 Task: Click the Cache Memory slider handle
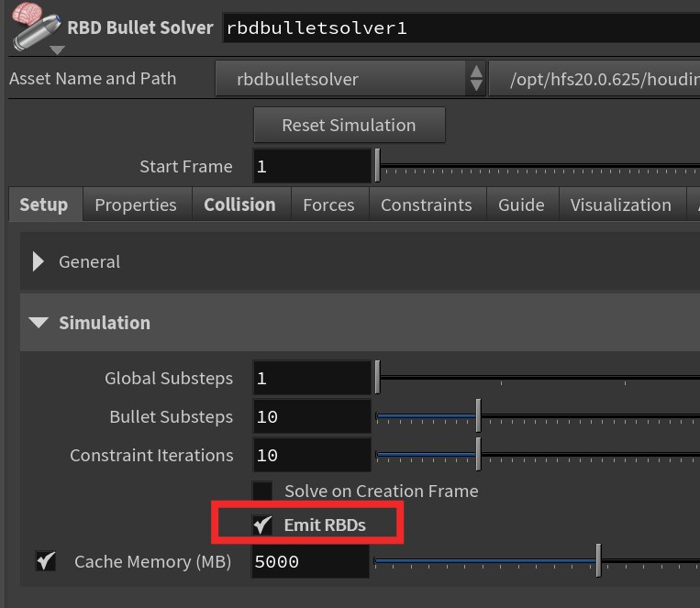tap(599, 560)
